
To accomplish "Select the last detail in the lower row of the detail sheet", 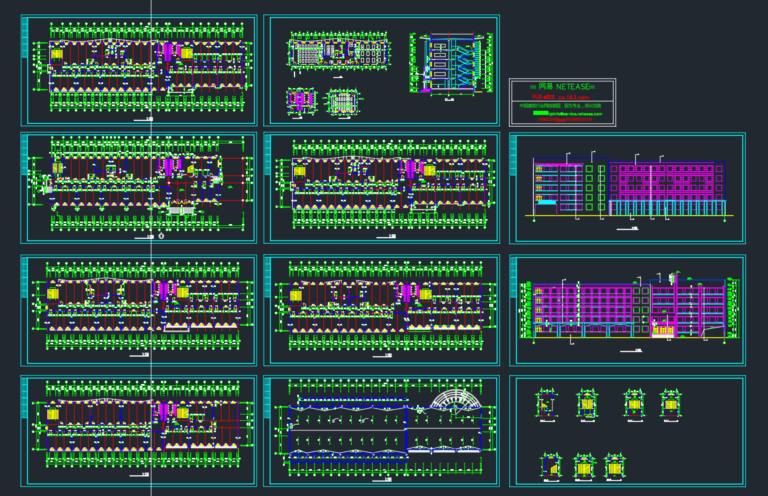I will click(615, 467).
